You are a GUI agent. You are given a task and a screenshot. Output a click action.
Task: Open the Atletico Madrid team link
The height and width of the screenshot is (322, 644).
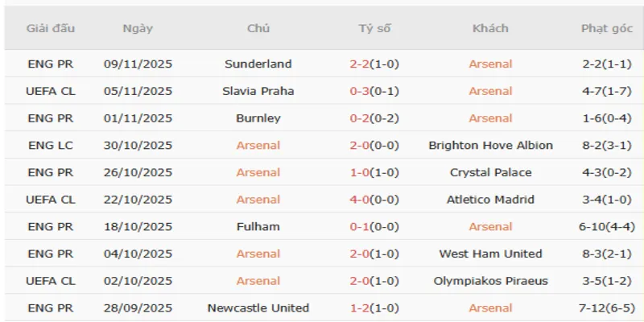tap(490, 200)
